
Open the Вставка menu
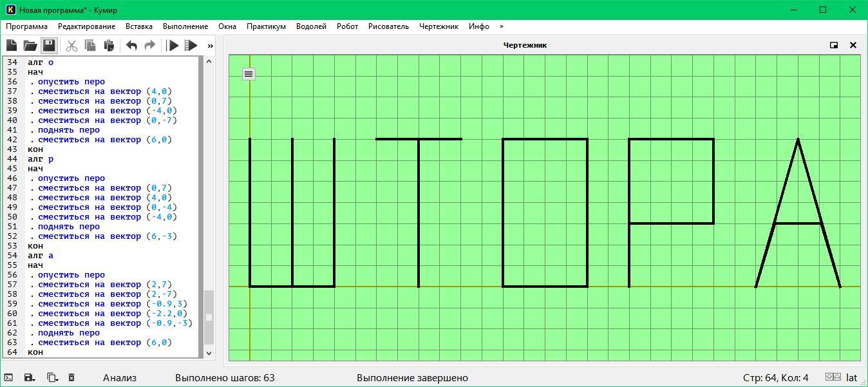139,26
